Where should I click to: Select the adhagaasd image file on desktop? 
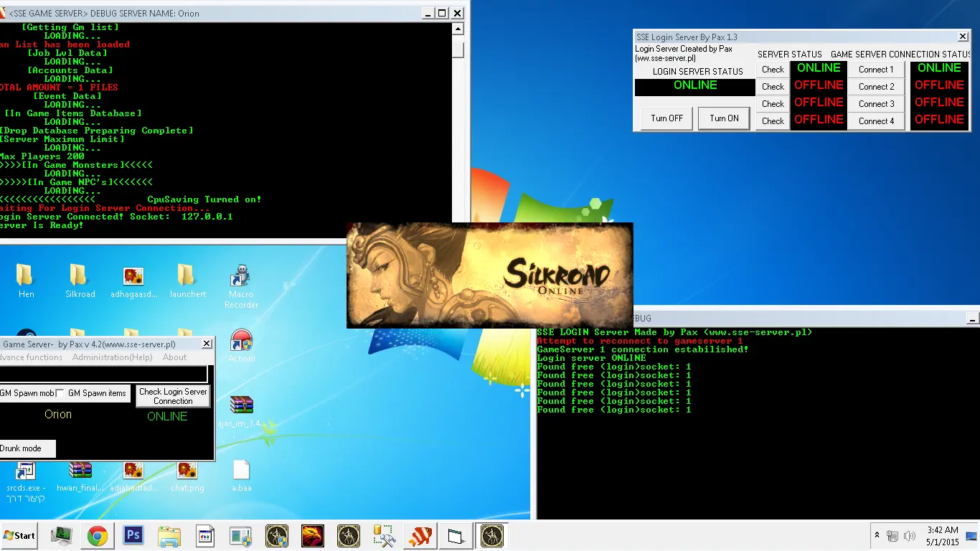coord(133,281)
